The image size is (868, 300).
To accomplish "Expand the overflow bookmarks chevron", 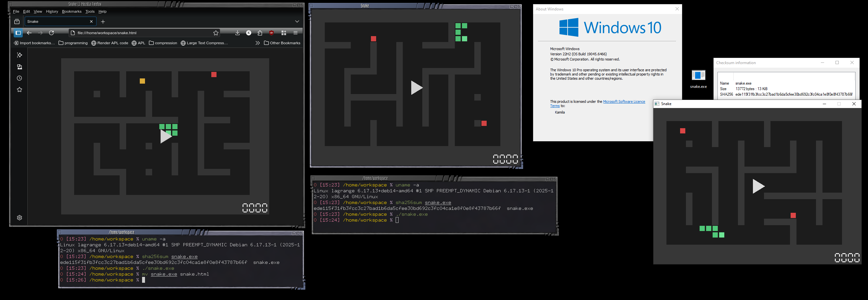I will [x=257, y=43].
